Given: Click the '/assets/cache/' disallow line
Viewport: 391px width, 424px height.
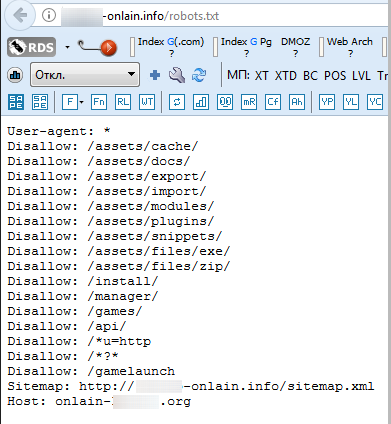Looking at the screenshot, I should 103,146.
